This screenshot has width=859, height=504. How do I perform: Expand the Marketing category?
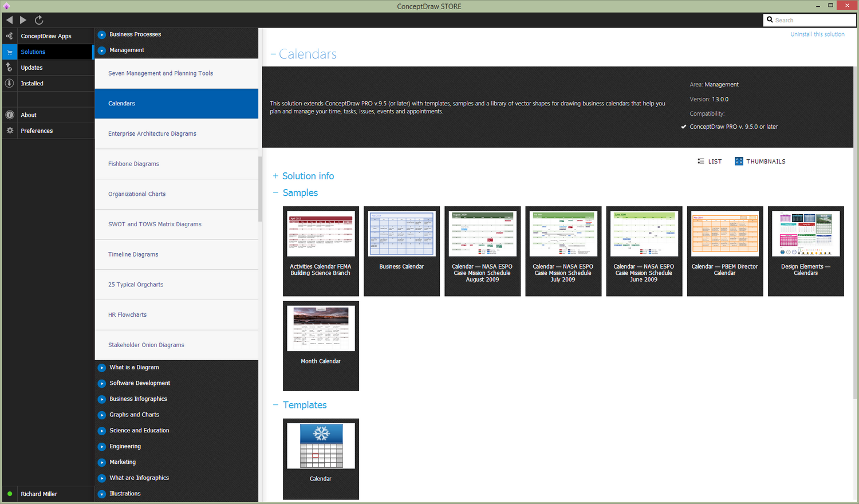(x=102, y=462)
